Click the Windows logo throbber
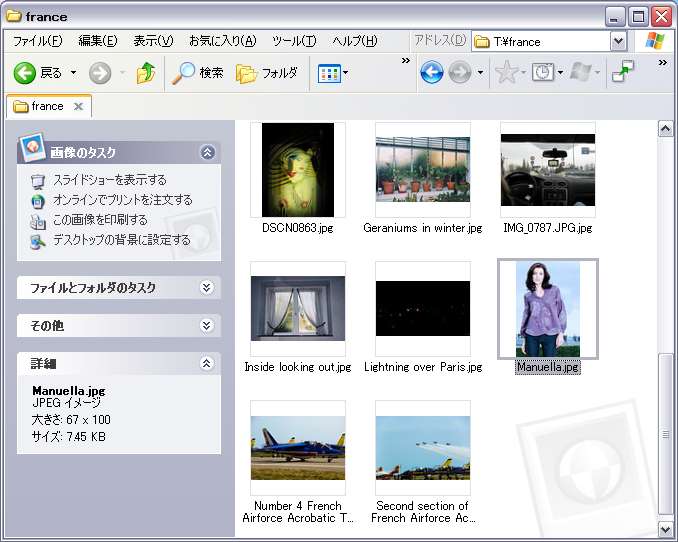This screenshot has width=678, height=542. (655, 41)
